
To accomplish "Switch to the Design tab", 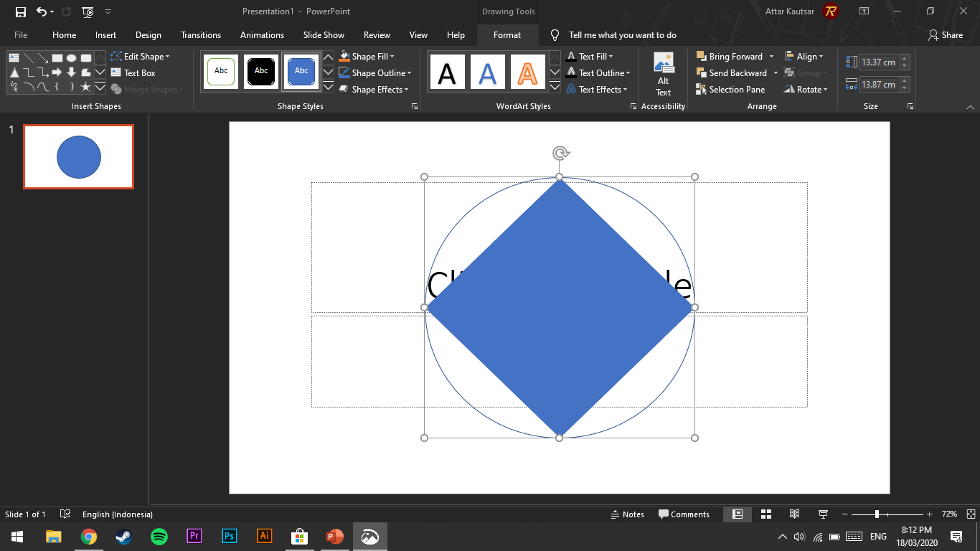I will (x=149, y=35).
